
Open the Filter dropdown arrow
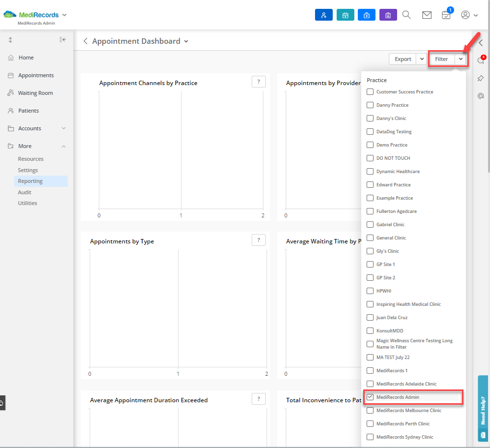(461, 59)
